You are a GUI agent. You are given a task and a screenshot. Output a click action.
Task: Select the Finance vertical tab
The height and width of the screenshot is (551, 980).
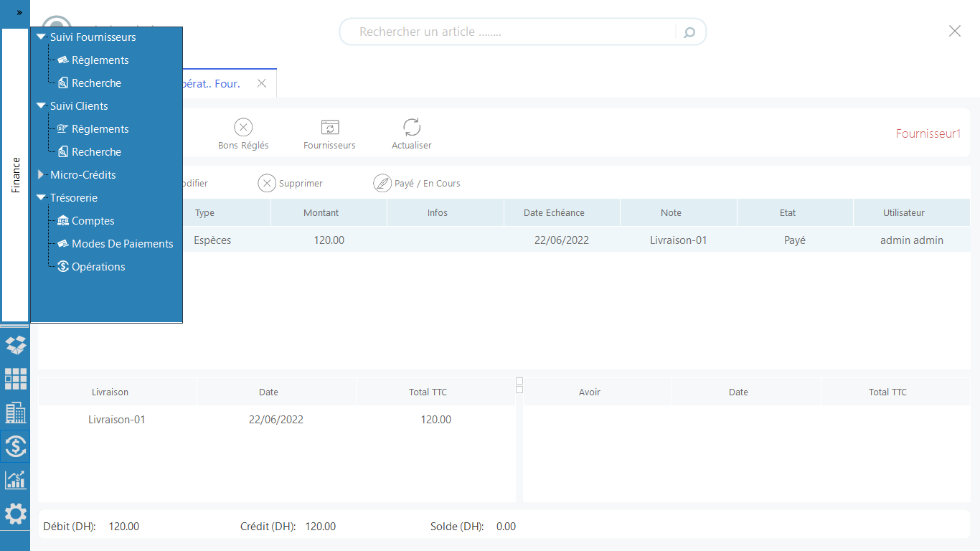pos(15,175)
